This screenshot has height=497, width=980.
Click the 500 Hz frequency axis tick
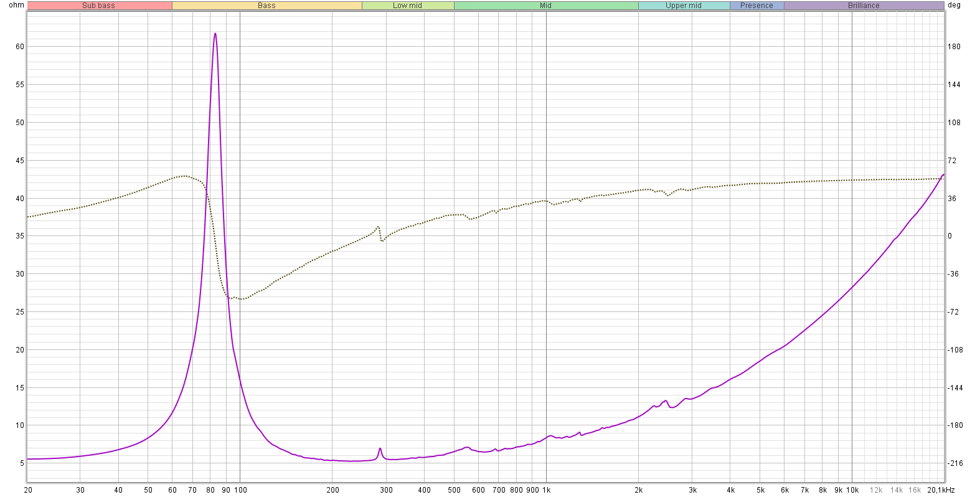point(454,490)
